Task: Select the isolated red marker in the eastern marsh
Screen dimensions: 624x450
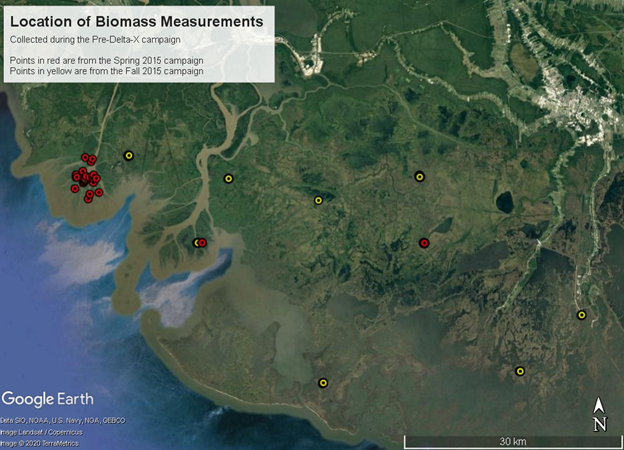Action: pos(424,242)
